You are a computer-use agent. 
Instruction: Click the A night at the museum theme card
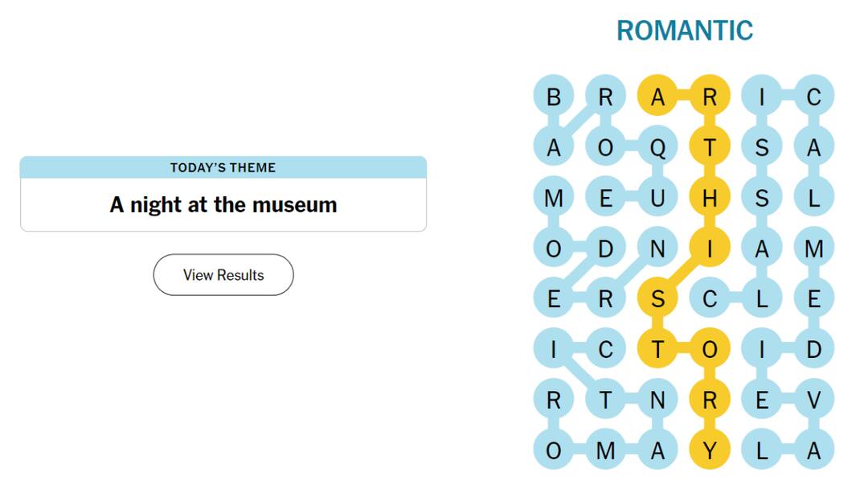pyautogui.click(x=223, y=205)
